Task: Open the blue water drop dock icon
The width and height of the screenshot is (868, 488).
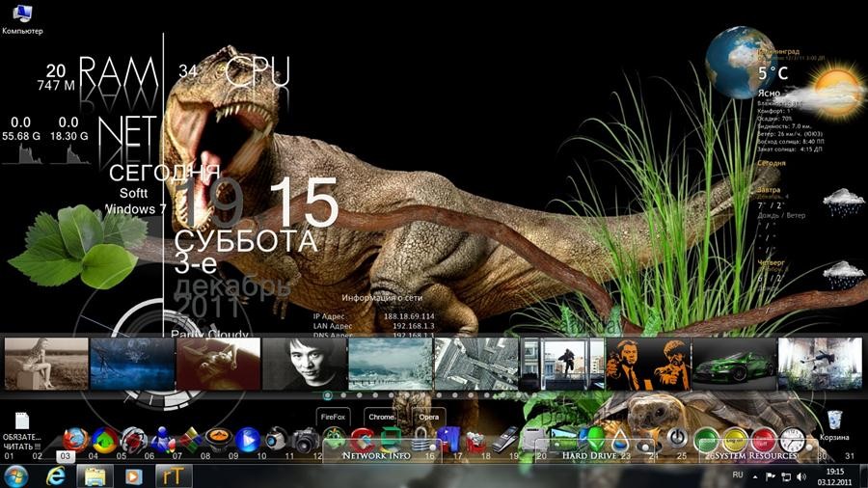Action: click(x=620, y=441)
